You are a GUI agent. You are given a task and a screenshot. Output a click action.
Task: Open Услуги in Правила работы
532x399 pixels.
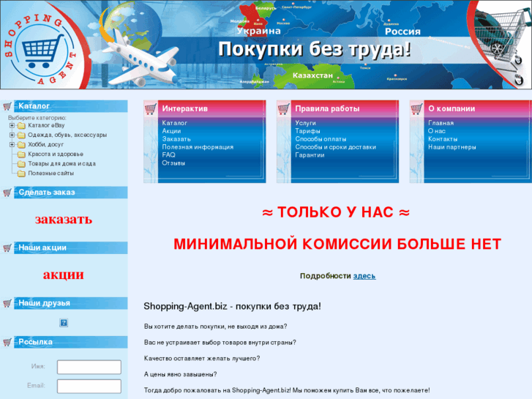[x=305, y=123]
